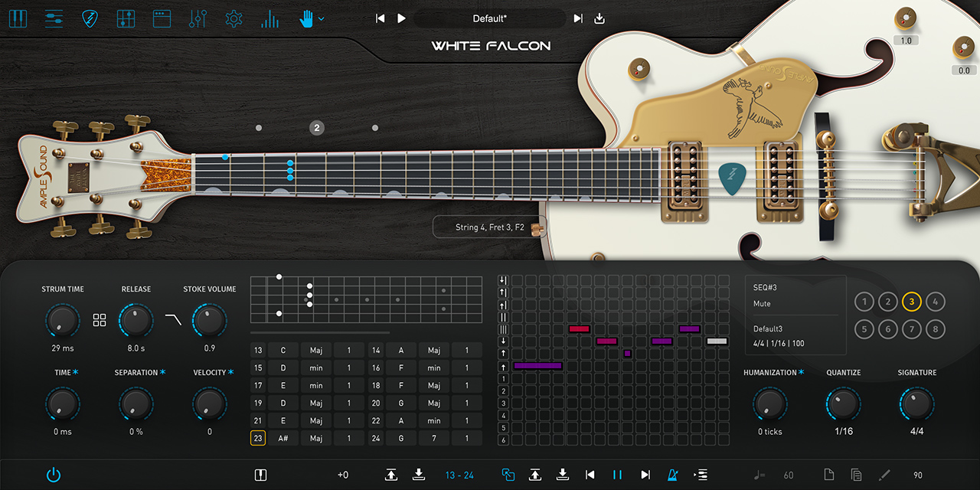Click the gray note block in sequencer
Image resolution: width=980 pixels, height=490 pixels.
[717, 341]
